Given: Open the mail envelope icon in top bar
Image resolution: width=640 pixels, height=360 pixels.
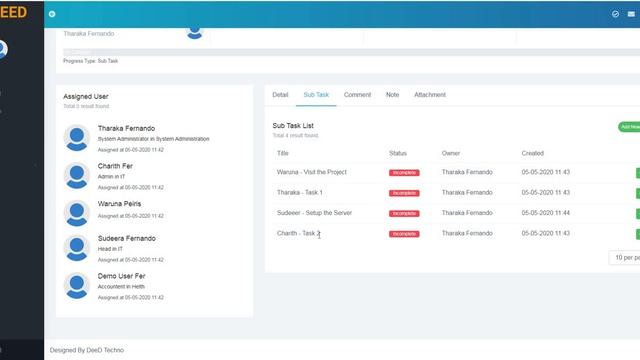Looking at the screenshot, I should [x=631, y=14].
